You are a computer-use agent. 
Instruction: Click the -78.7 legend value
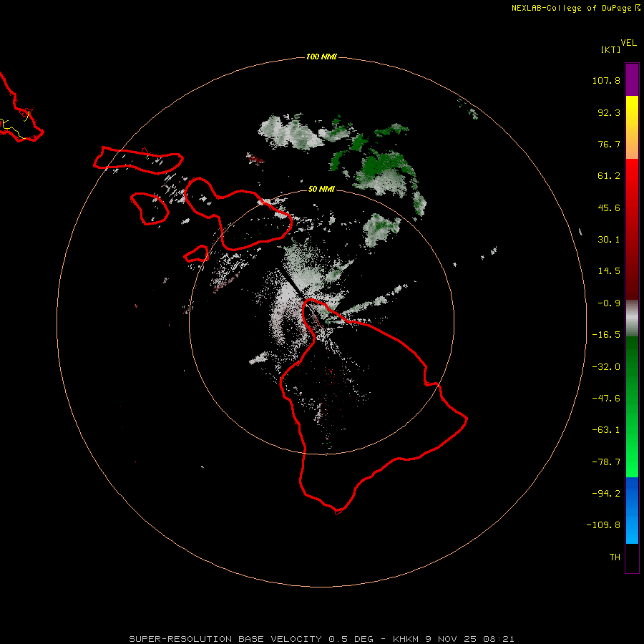pyautogui.click(x=606, y=462)
